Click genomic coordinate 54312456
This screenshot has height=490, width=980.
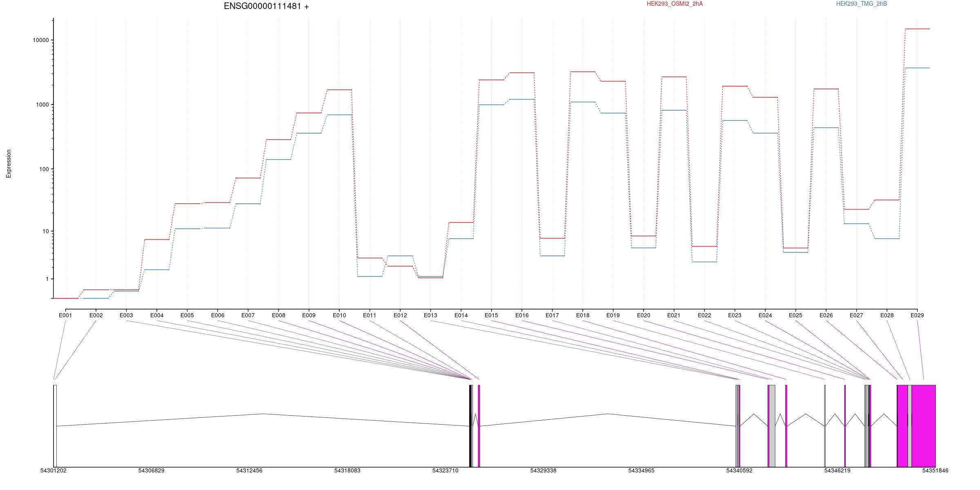tap(249, 471)
